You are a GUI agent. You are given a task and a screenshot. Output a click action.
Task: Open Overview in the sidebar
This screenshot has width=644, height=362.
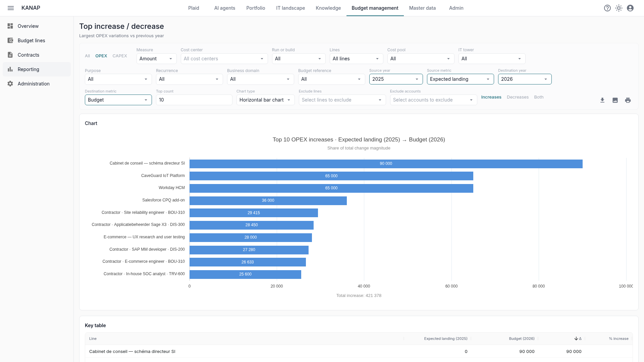click(37, 26)
